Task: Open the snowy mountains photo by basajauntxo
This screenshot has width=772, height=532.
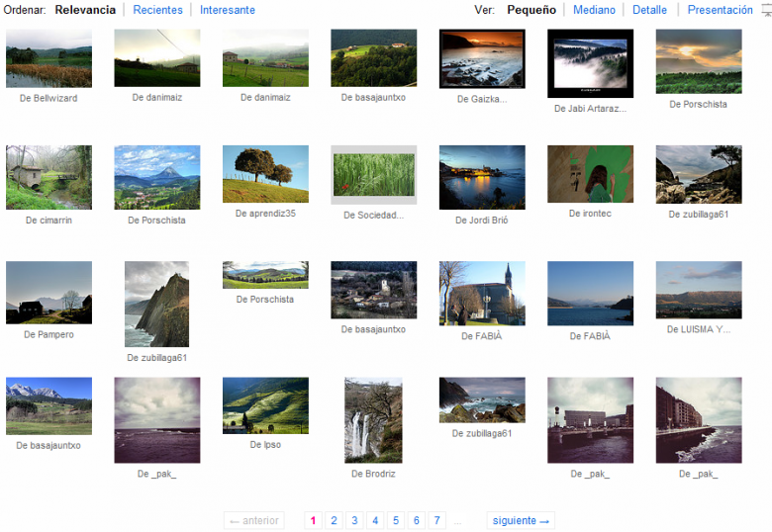Action: [48, 406]
